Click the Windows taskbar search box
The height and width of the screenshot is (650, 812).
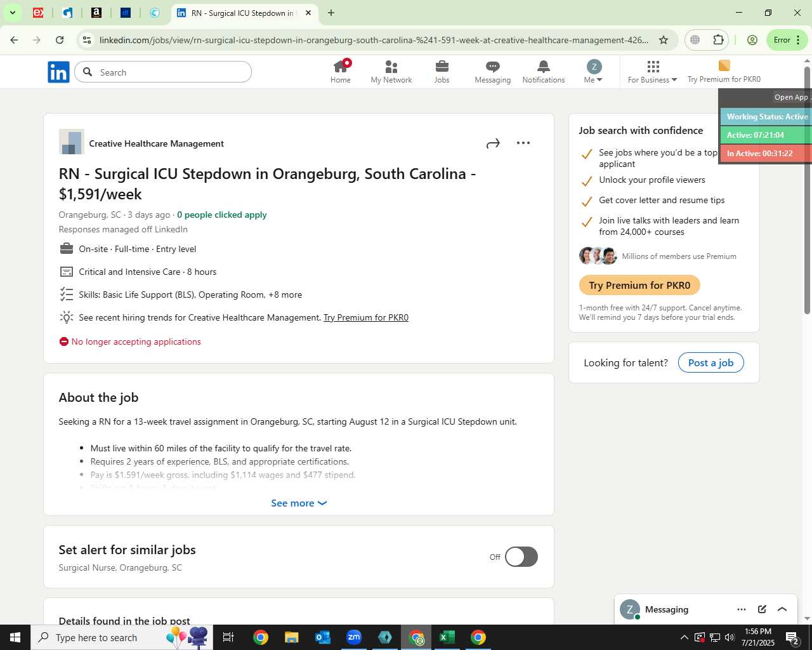pos(122,637)
